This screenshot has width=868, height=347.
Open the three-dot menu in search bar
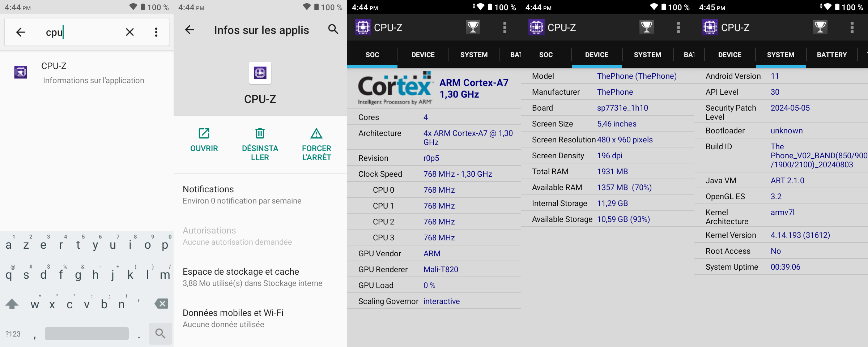[156, 32]
